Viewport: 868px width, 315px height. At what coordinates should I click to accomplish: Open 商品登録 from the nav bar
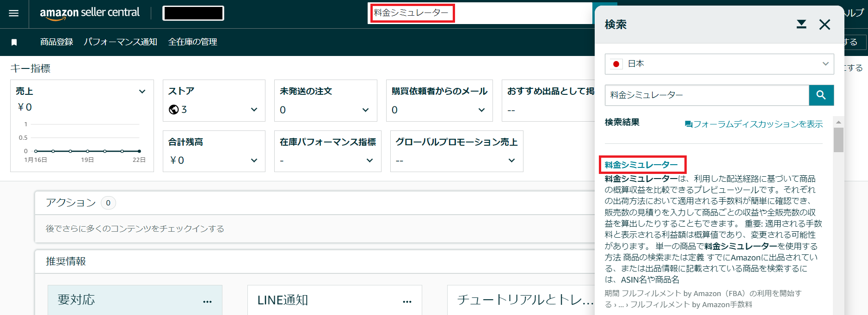click(x=56, y=42)
